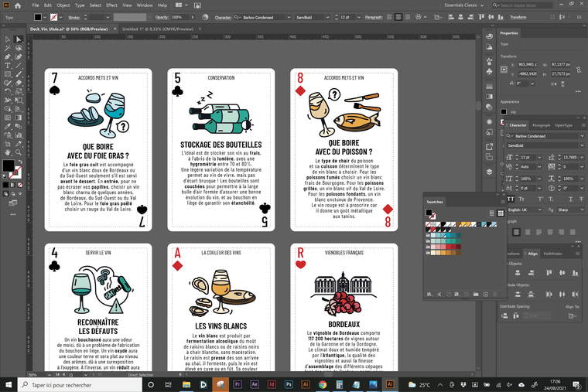The height and width of the screenshot is (392, 588).
Task: Select the Zoom tool
Action: coord(19,152)
